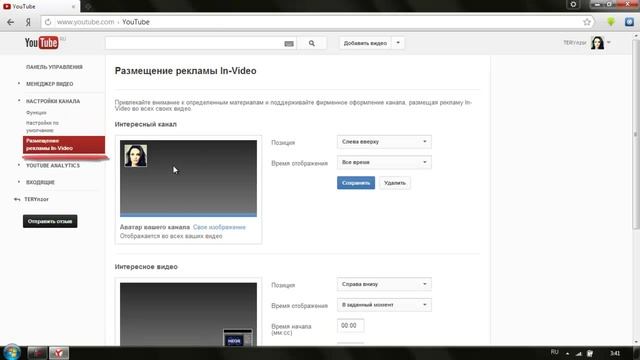The width and height of the screenshot is (640, 360).
Task: Expand YouTube Analytics sidebar section
Action: click(53, 165)
